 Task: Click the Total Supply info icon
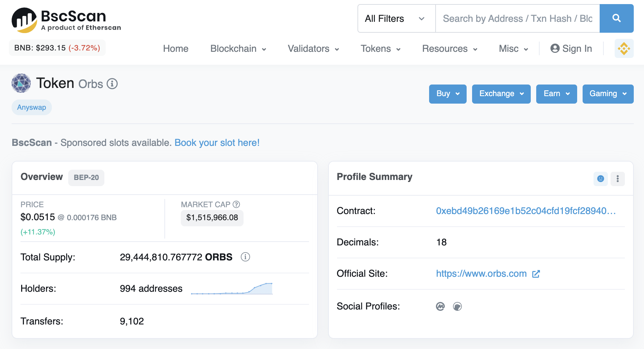[x=245, y=257]
